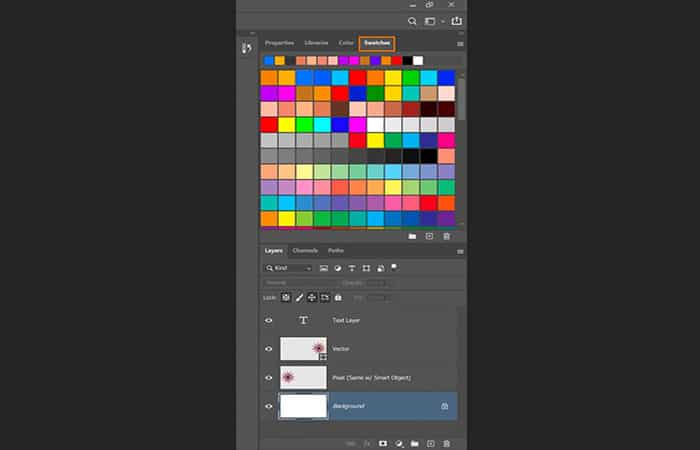Click the Background layer thumbnail
The image size is (700, 450).
[x=304, y=406]
